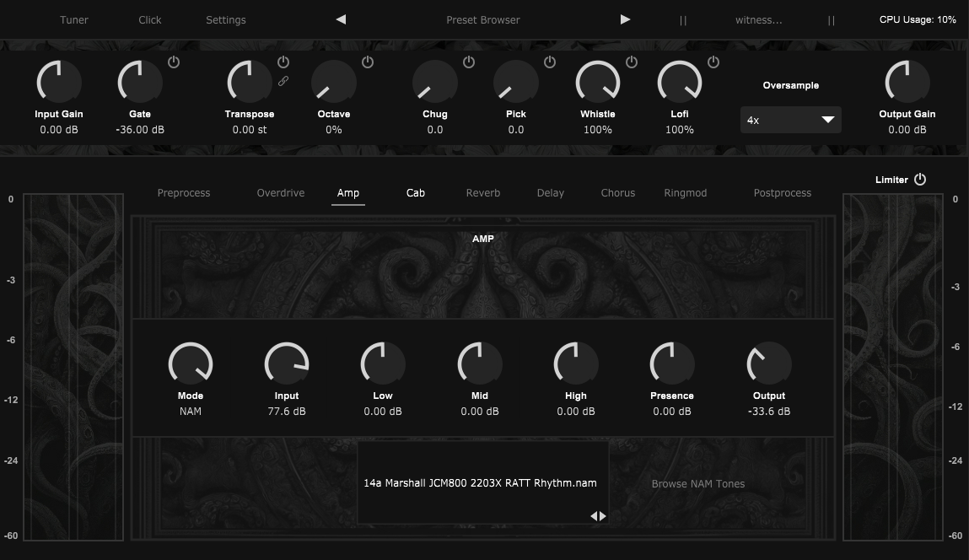Open the Preset Browser
Screen dimensions: 969x560
(482, 19)
